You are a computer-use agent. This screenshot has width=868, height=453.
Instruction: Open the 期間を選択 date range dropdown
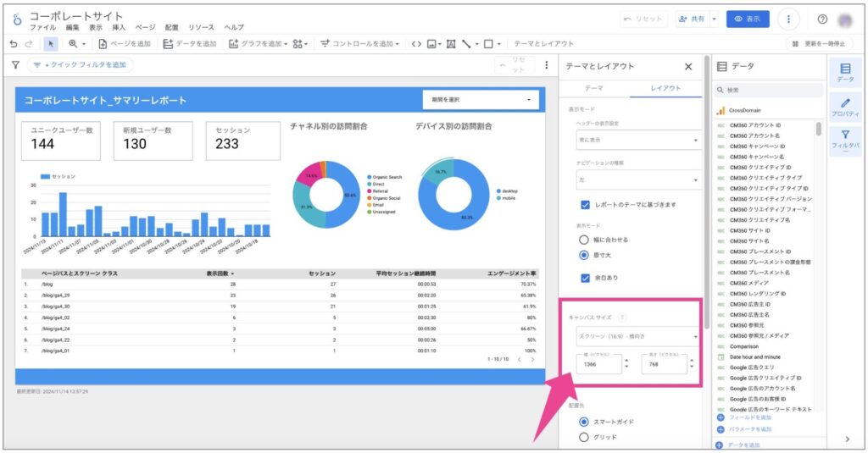pos(481,100)
